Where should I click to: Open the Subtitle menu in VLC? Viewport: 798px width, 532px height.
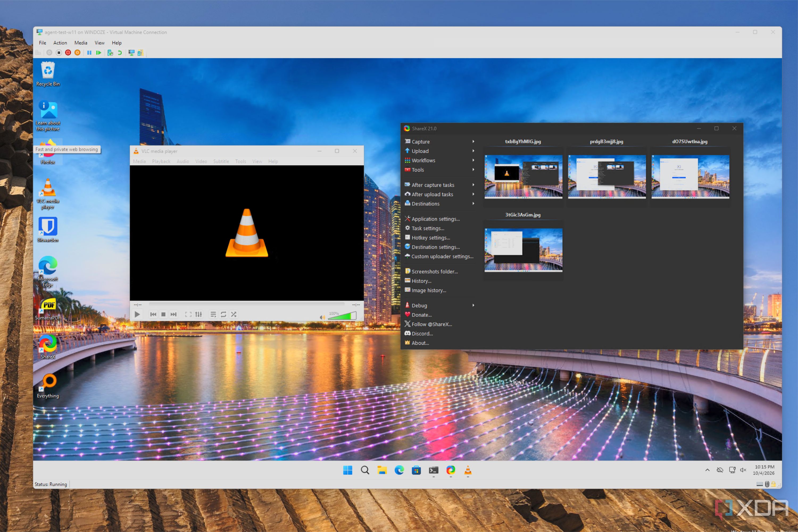[221, 161]
